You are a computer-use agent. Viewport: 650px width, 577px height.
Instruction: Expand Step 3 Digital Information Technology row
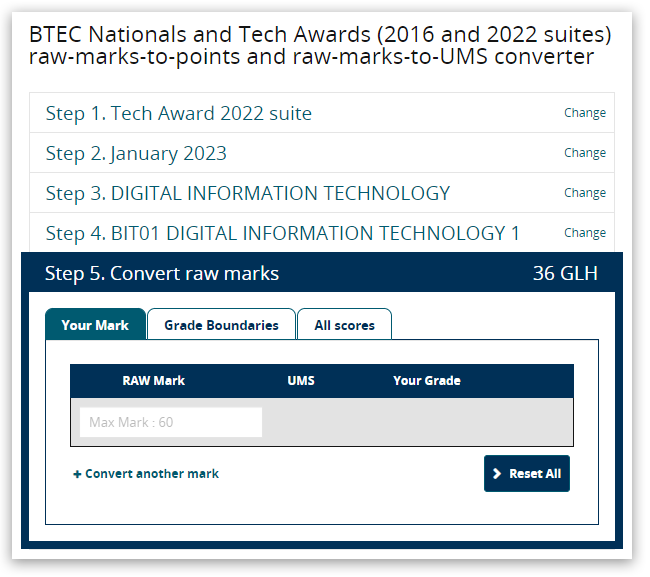(248, 194)
